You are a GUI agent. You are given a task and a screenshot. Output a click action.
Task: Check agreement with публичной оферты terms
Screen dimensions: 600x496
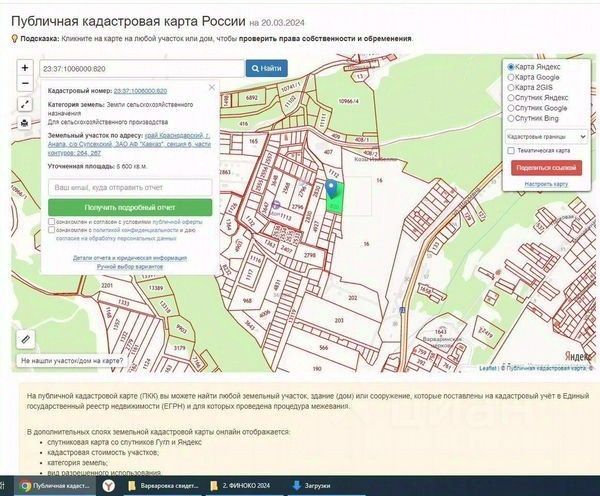point(52,222)
